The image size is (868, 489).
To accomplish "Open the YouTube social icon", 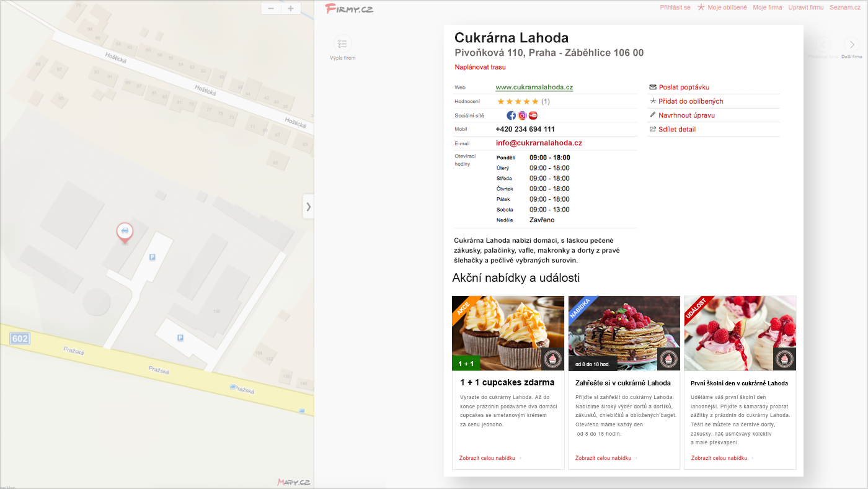I will pyautogui.click(x=533, y=115).
